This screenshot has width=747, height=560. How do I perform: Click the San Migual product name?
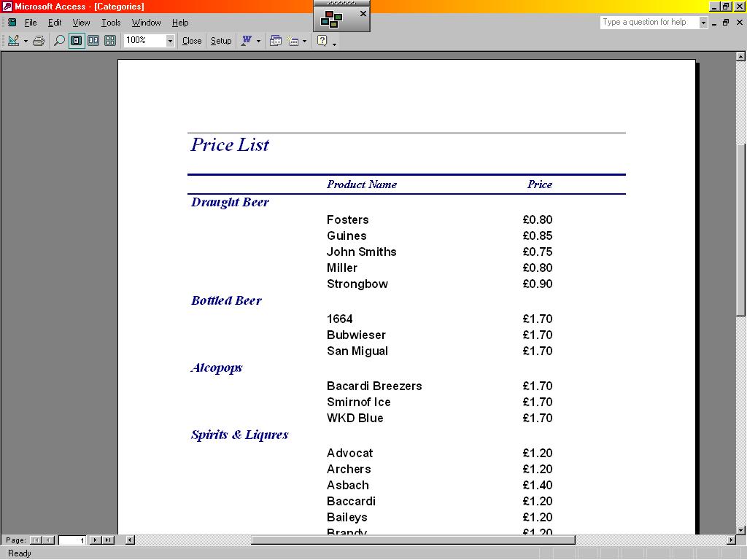click(357, 351)
